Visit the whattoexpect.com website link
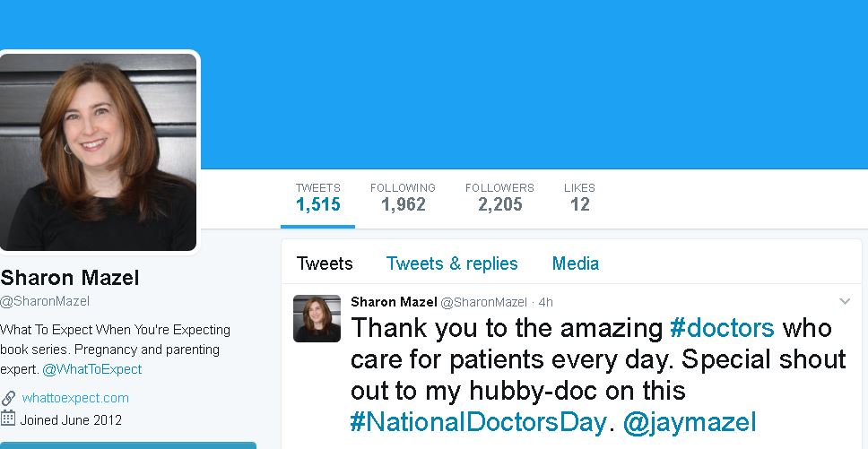This screenshot has width=868, height=449. click(x=75, y=398)
